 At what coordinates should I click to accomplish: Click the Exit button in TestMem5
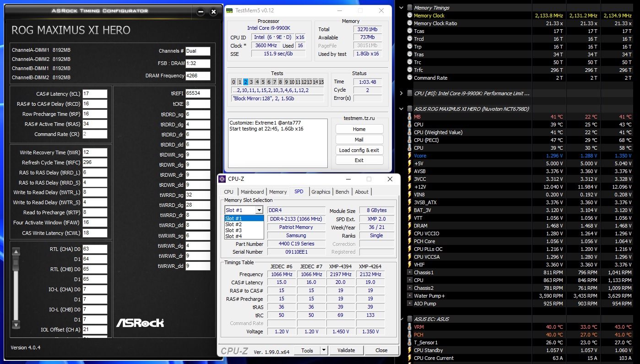[359, 160]
